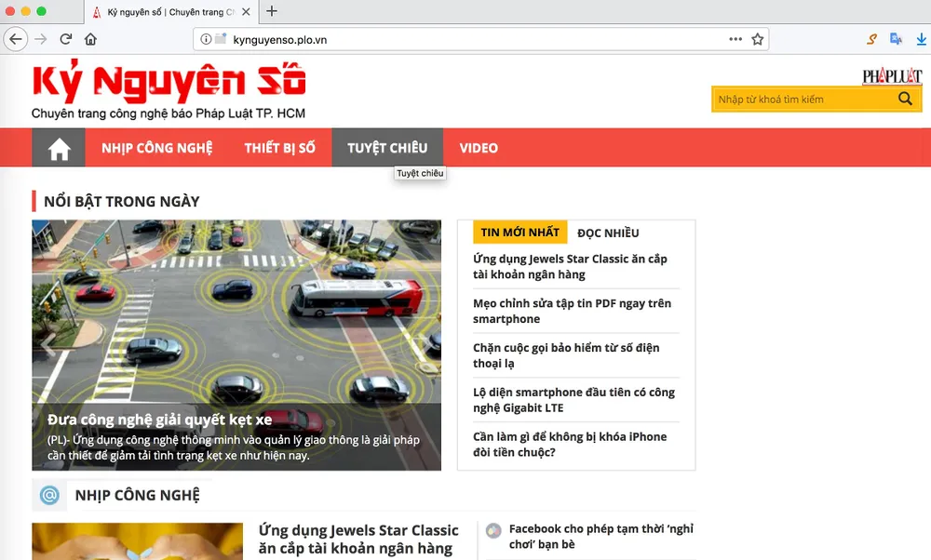
Task: Select the TIN MỚI NHẤT tab
Action: pyautogui.click(x=519, y=233)
